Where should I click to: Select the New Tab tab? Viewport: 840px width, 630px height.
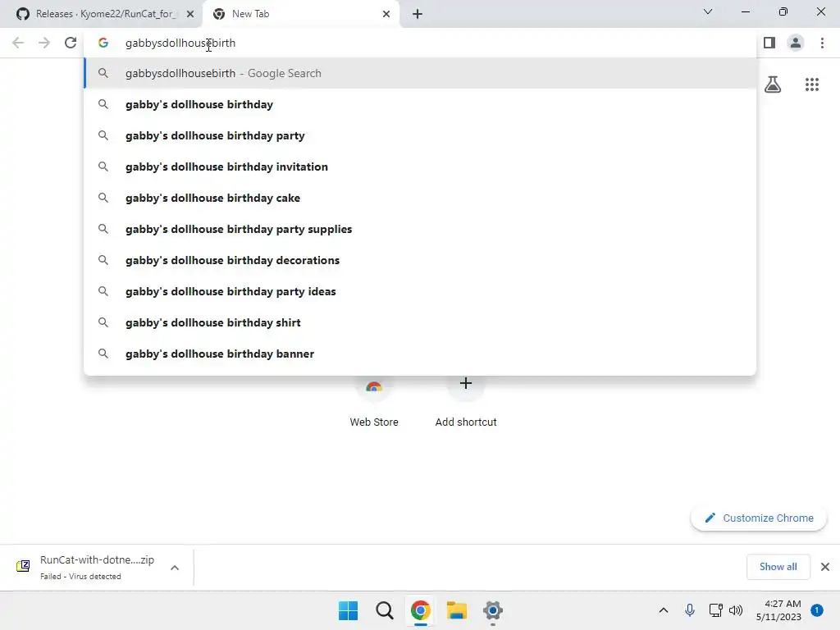[x=300, y=14]
